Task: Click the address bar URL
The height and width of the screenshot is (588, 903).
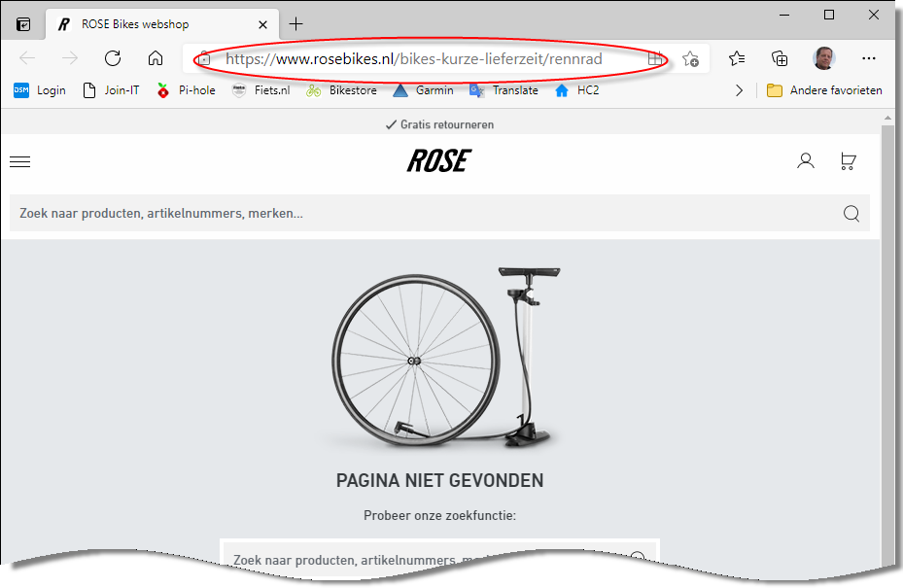Action: click(x=414, y=58)
